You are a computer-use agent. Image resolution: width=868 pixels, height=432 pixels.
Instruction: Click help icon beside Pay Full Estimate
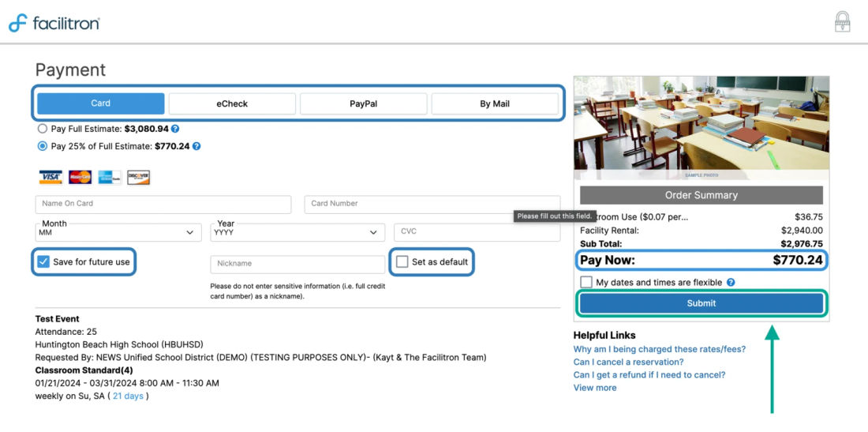(175, 129)
